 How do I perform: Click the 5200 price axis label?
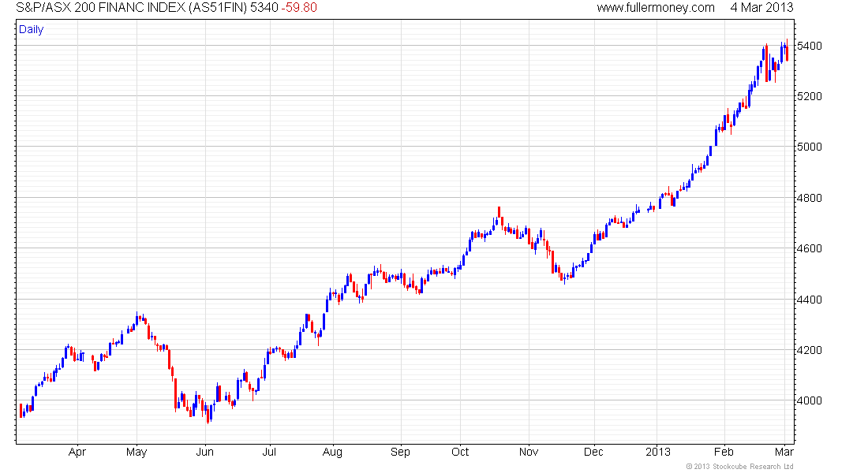(809, 96)
